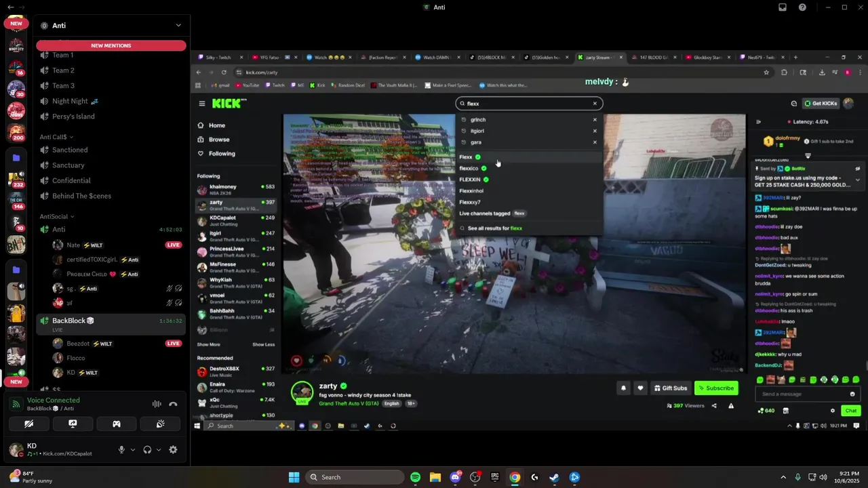Join the Sanctuary voice channel
The height and width of the screenshot is (488, 868).
(x=111, y=165)
